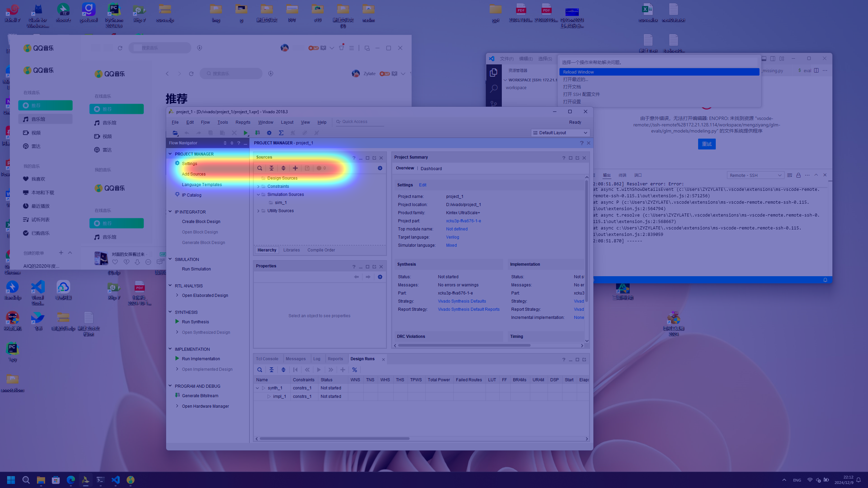Click xcku3p-ffva676-1-e project part link

463,221
